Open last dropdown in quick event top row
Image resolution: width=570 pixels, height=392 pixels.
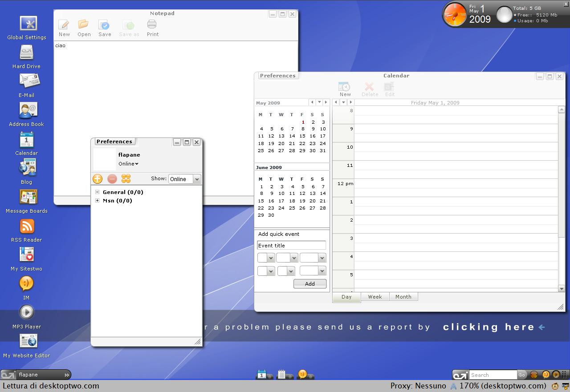pos(313,258)
